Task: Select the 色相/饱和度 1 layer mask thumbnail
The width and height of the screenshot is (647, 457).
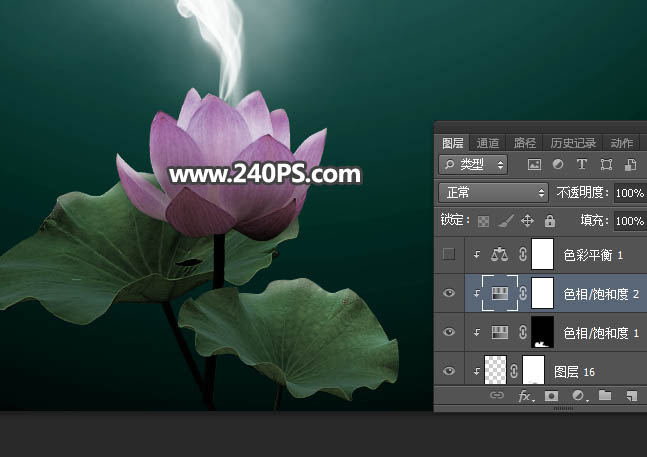Action: pos(541,331)
